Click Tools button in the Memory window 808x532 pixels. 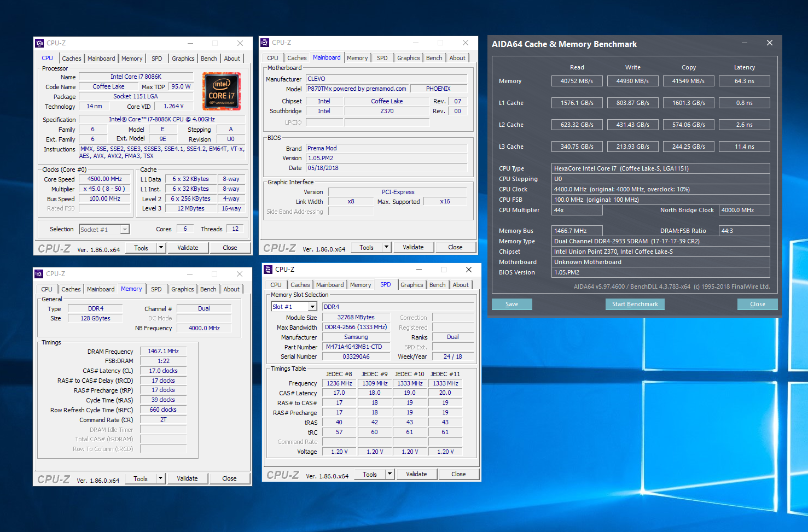point(141,478)
